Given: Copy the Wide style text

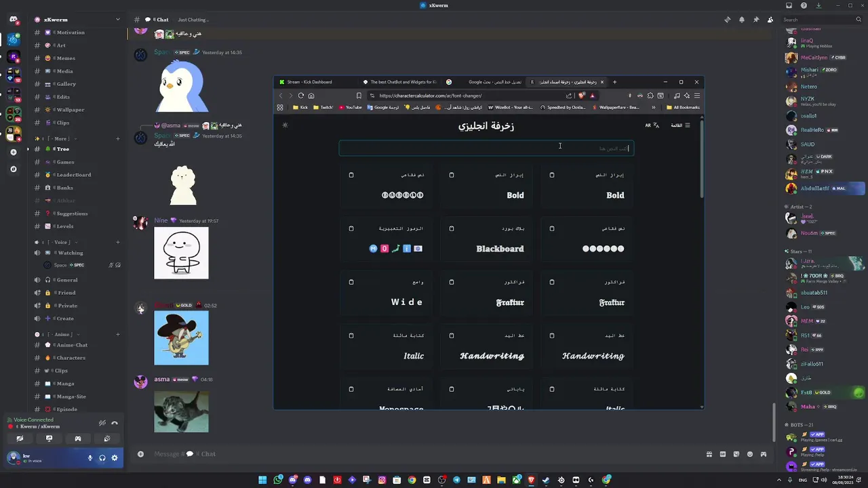Looking at the screenshot, I should [351, 282].
